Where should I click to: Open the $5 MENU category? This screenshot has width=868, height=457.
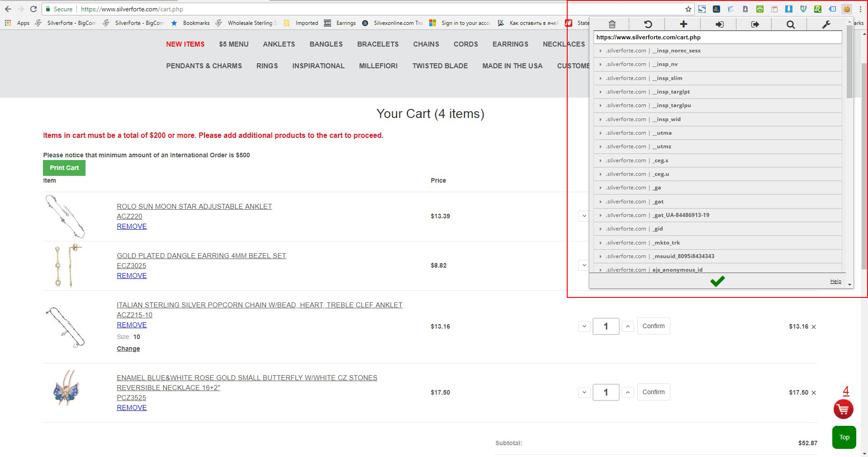(234, 44)
